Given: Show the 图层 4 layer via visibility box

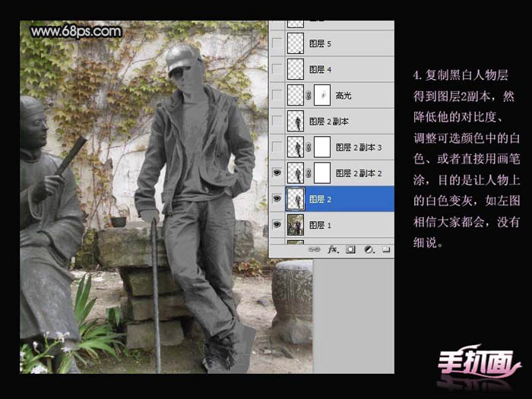Looking at the screenshot, I should click(x=277, y=69).
